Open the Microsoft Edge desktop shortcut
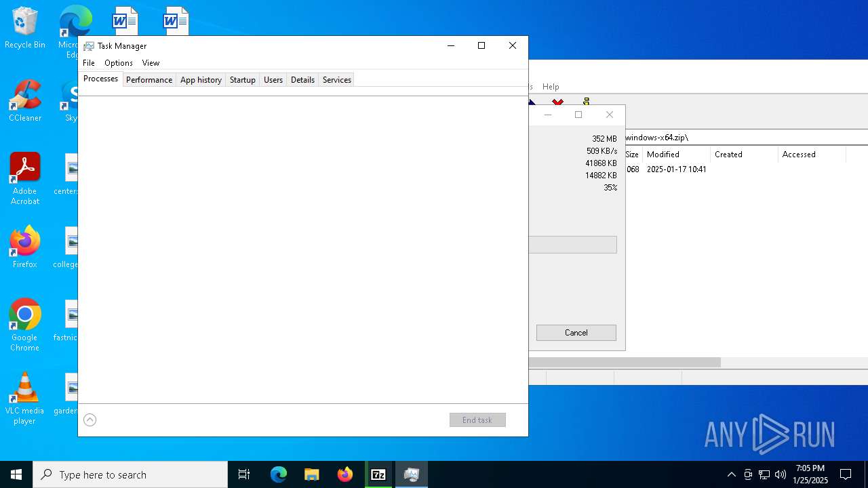868x488 pixels. tap(75, 22)
